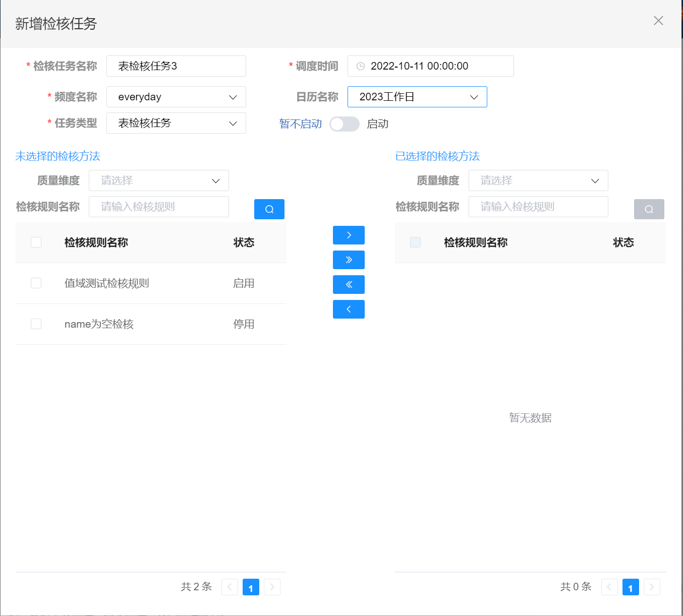
Task: Click the 检核任务名称 input field
Action: (176, 66)
